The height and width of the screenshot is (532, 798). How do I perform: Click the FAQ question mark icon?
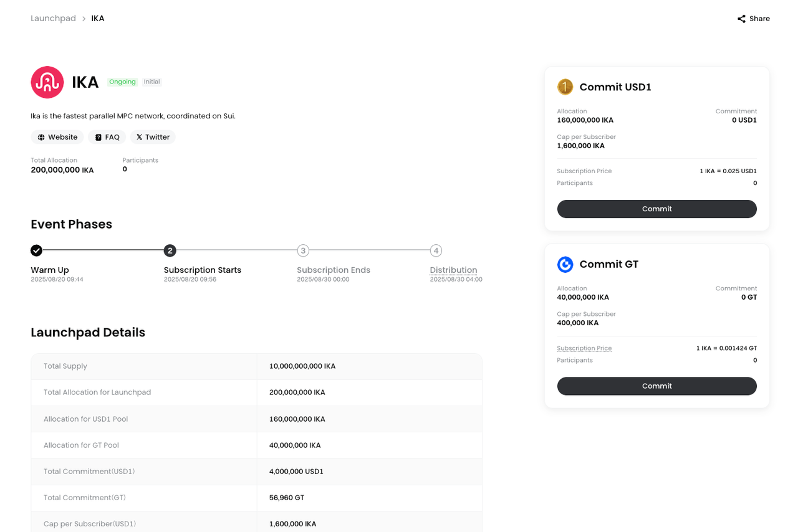click(99, 137)
